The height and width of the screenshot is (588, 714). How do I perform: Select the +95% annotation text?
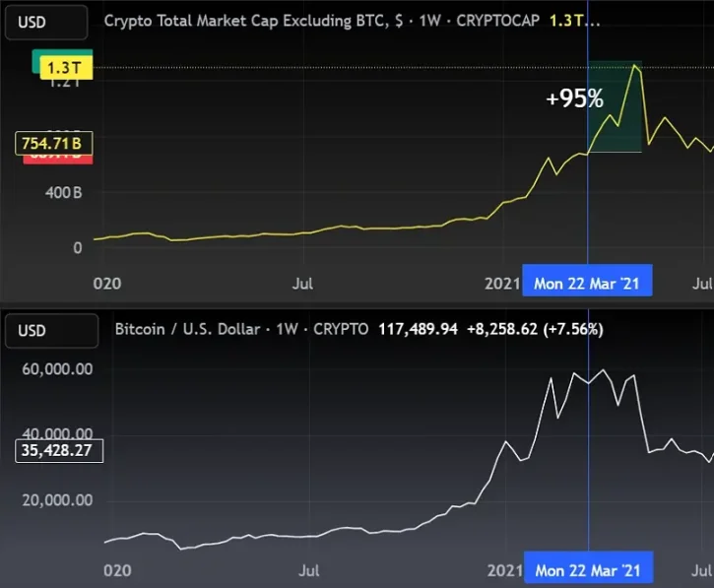(x=575, y=98)
